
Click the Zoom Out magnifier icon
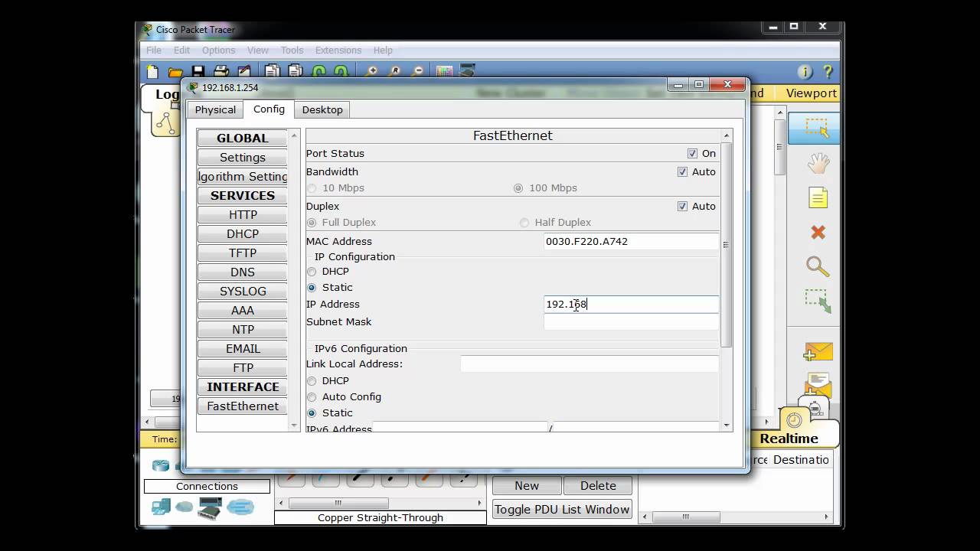click(417, 72)
